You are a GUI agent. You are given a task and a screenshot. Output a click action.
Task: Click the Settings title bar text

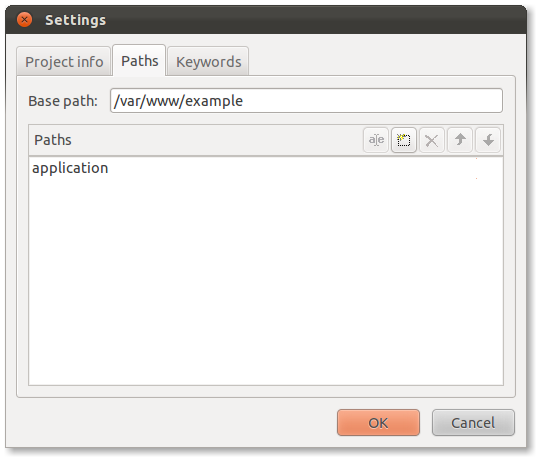click(76, 20)
